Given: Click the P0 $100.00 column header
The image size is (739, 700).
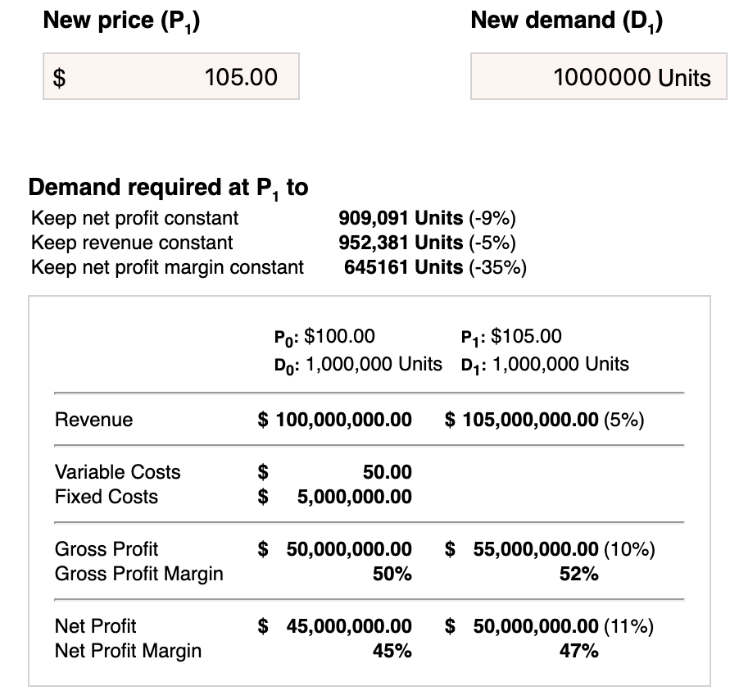Looking at the screenshot, I should pyautogui.click(x=324, y=336).
